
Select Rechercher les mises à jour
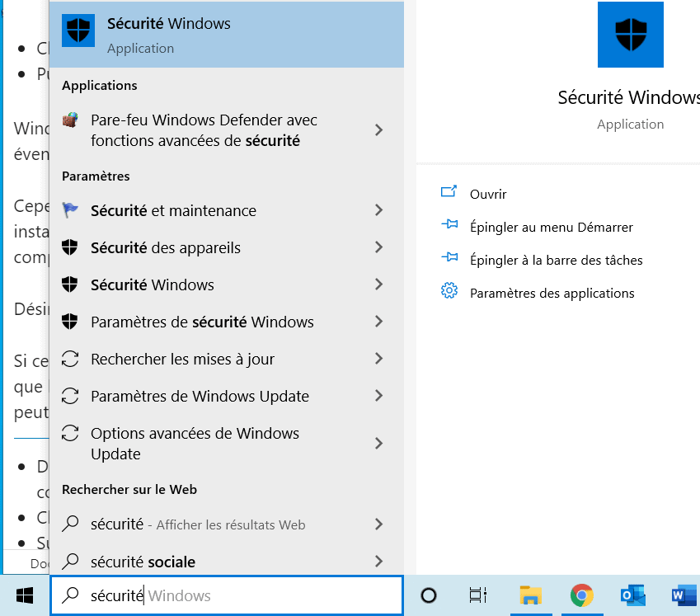coord(227,359)
